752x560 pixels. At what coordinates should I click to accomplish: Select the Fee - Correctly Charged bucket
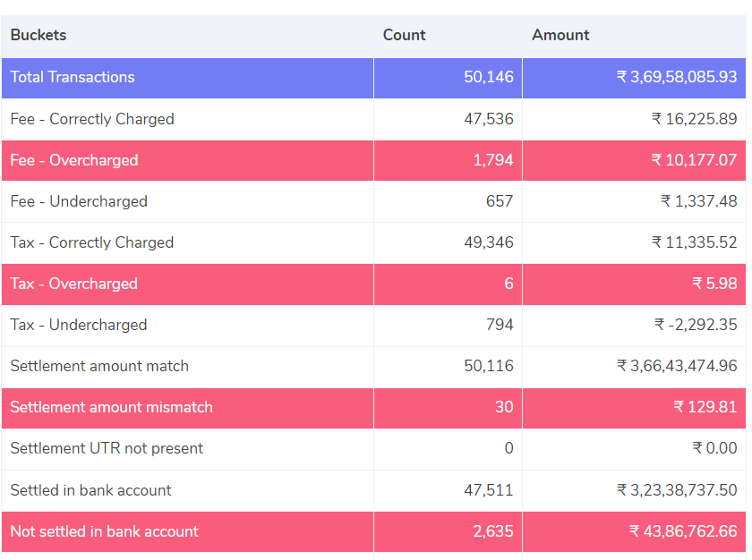[x=92, y=119]
